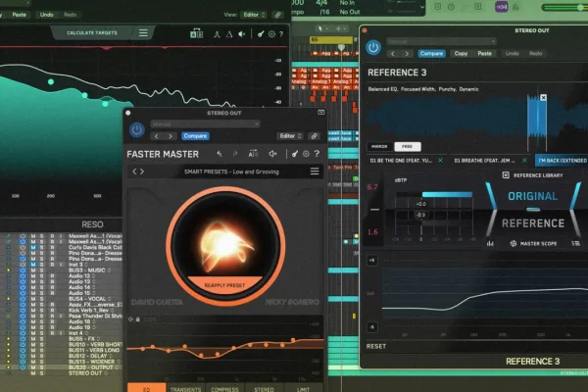Mute the Curly Davis Black track
This screenshot has height=392, width=588.
tap(33, 248)
